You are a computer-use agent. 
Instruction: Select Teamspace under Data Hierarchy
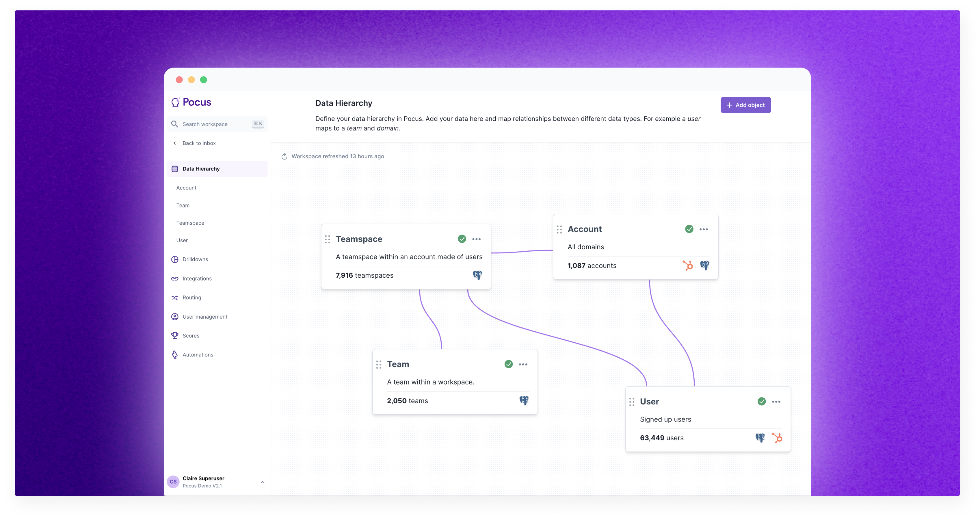[190, 223]
